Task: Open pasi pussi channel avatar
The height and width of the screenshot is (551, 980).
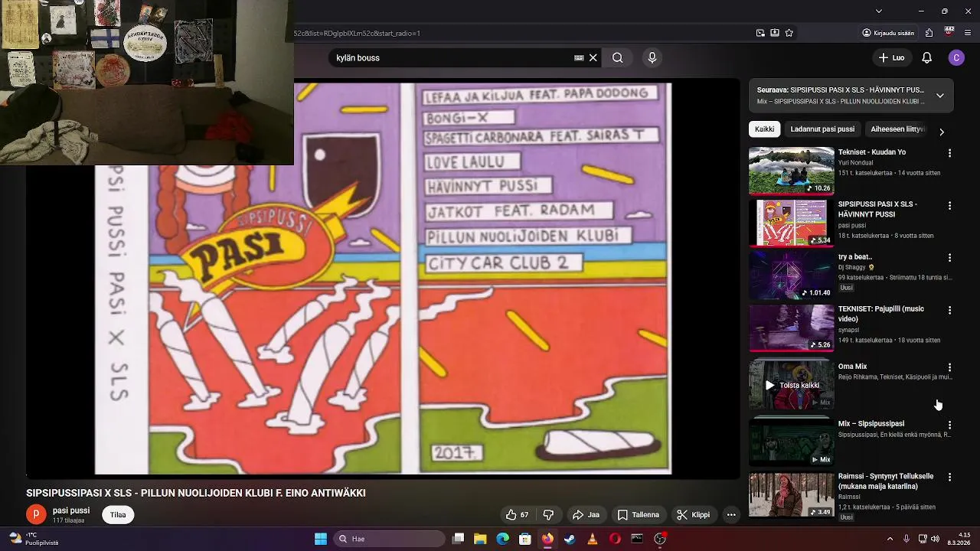Action: coord(36,514)
